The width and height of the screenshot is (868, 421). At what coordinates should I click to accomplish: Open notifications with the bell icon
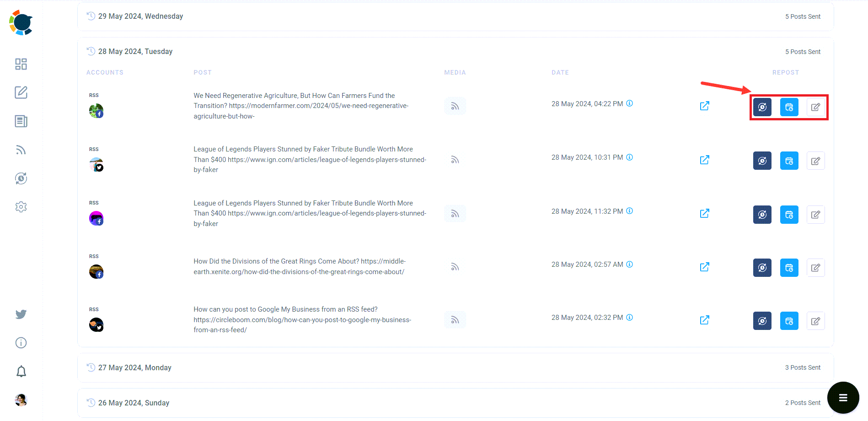[21, 371]
